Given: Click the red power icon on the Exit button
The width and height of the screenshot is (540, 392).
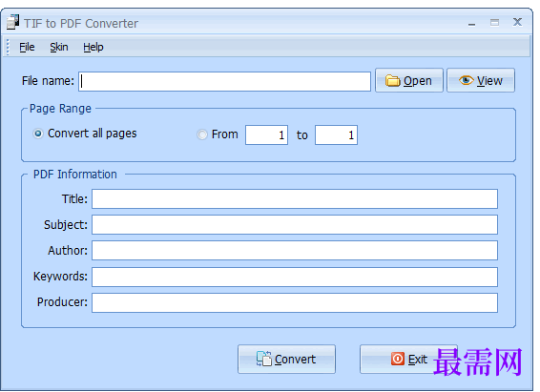Looking at the screenshot, I should pos(398,359).
